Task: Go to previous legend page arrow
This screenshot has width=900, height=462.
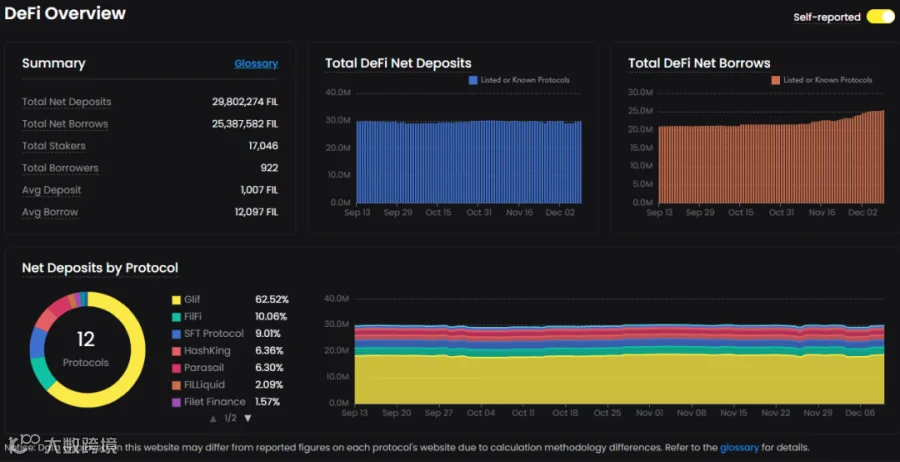Action: (x=214, y=418)
